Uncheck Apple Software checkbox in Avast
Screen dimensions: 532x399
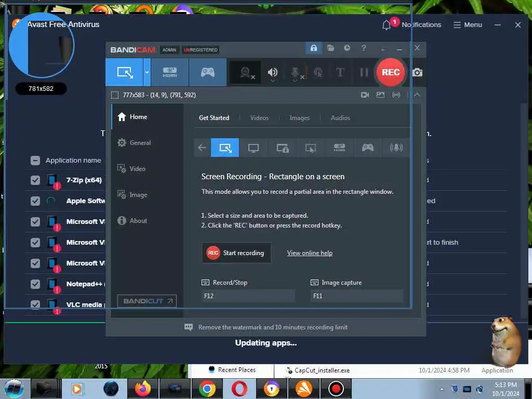pyautogui.click(x=35, y=201)
